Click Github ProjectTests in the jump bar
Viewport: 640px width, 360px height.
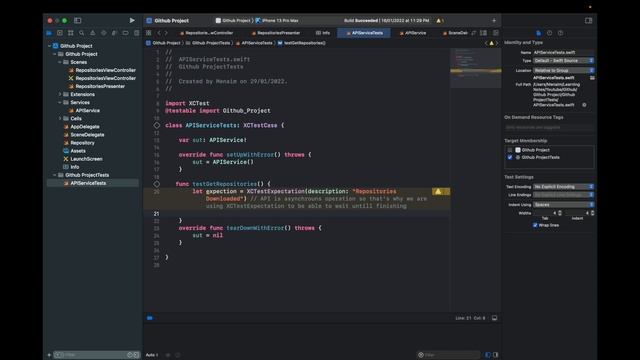pos(208,43)
